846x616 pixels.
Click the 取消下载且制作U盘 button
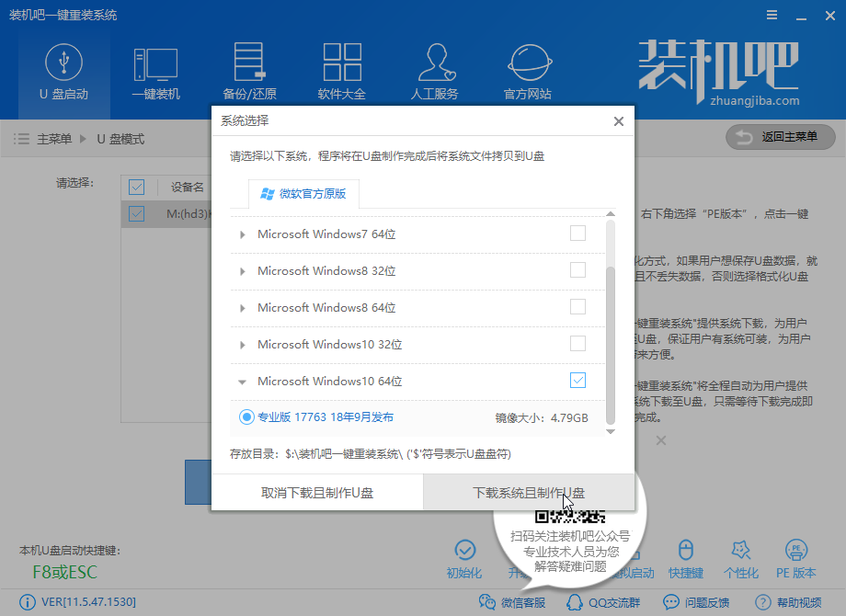point(317,493)
